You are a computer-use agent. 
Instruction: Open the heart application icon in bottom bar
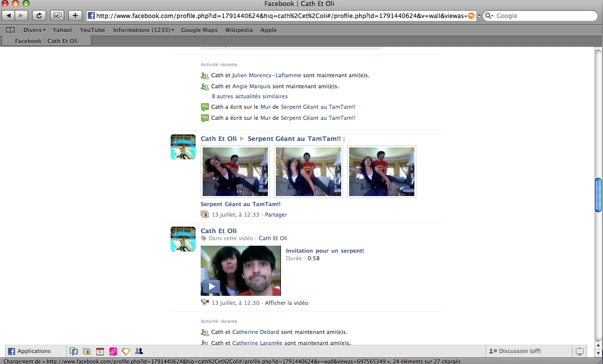click(126, 351)
